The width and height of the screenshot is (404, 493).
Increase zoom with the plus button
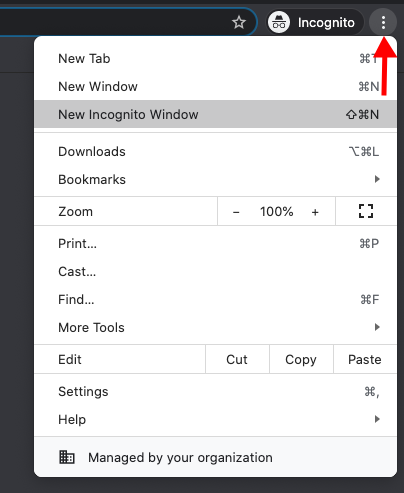[315, 212]
